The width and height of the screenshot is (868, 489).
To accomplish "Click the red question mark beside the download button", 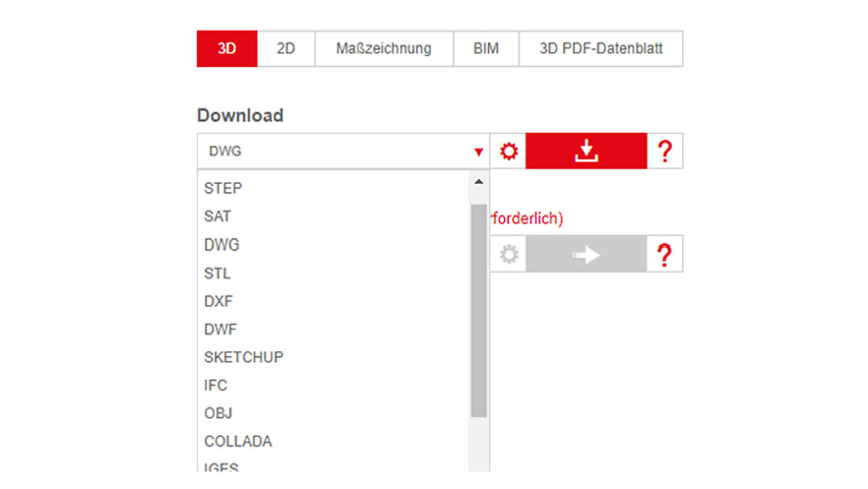I will (x=665, y=151).
